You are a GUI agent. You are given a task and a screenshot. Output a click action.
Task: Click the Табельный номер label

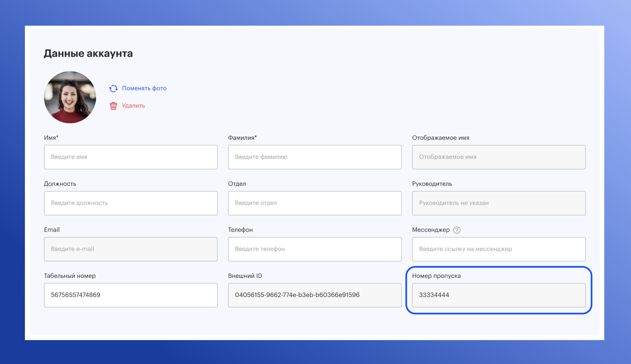click(70, 276)
